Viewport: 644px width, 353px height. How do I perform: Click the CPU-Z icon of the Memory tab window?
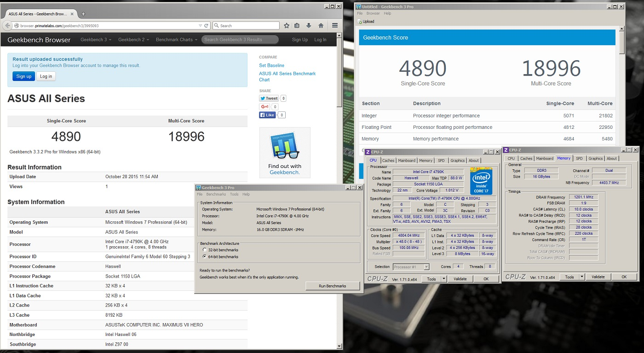[506, 150]
